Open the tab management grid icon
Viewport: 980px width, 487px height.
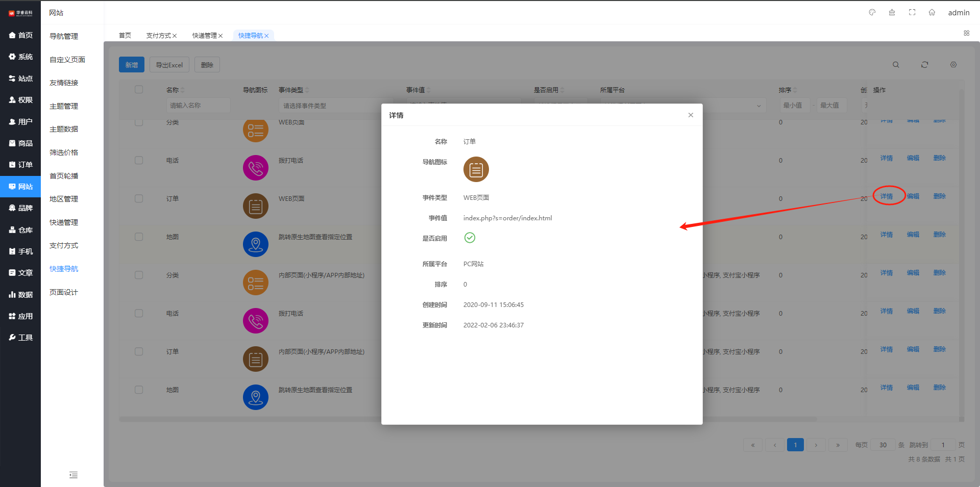(x=966, y=33)
